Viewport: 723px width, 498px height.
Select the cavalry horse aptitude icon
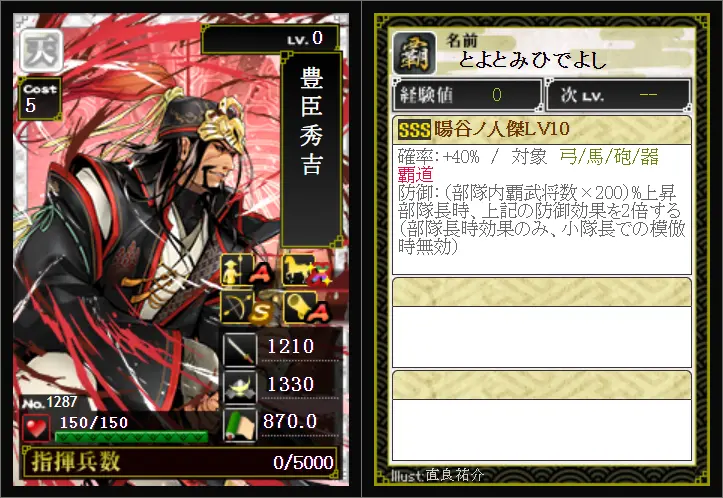tap(307, 270)
